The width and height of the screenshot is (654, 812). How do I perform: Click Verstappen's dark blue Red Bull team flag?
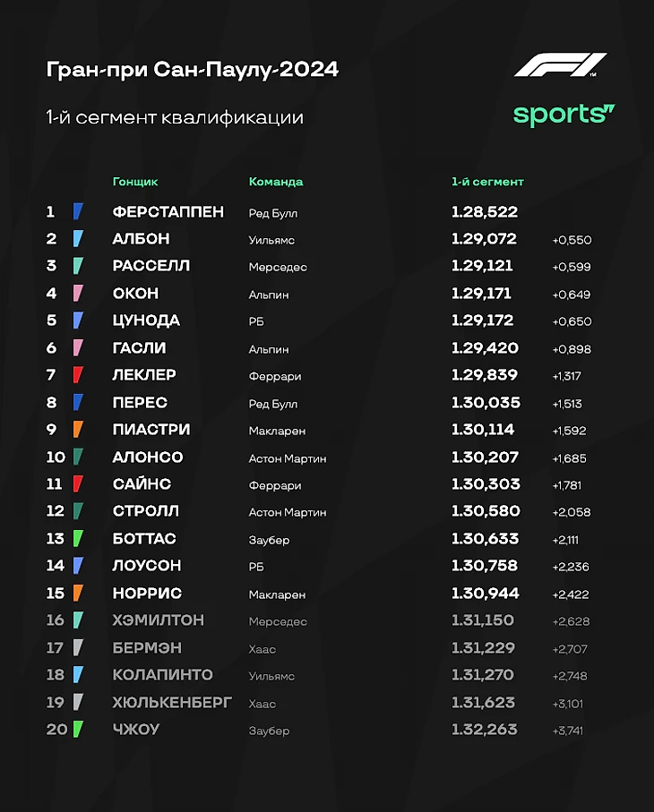click(x=78, y=212)
